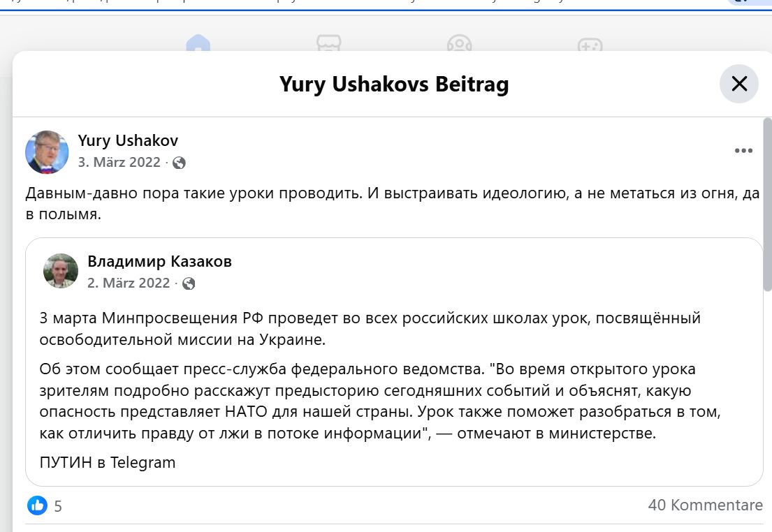Open the three-dot post options menu
The height and width of the screenshot is (532, 772).
(x=743, y=151)
